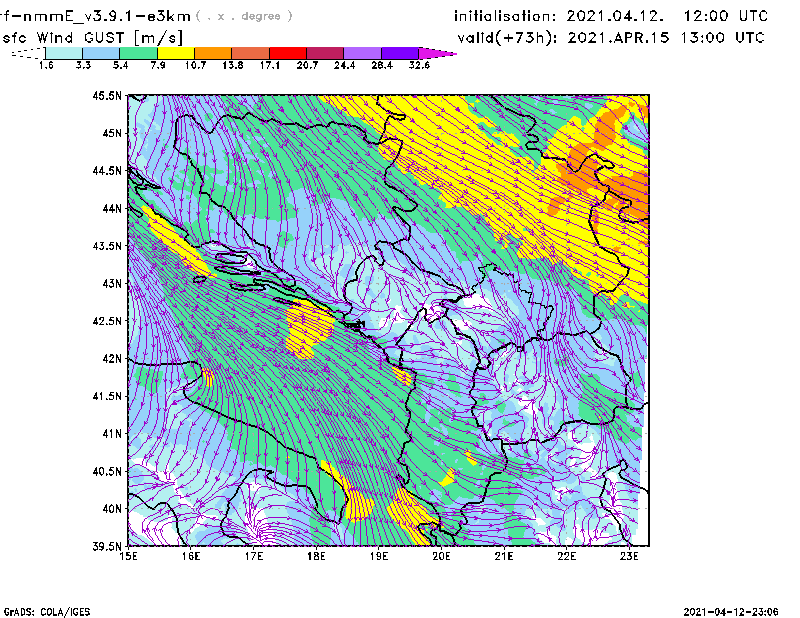The width and height of the screenshot is (800, 618).
Task: Click the '40.5N' latitude label
Action: coord(107,471)
